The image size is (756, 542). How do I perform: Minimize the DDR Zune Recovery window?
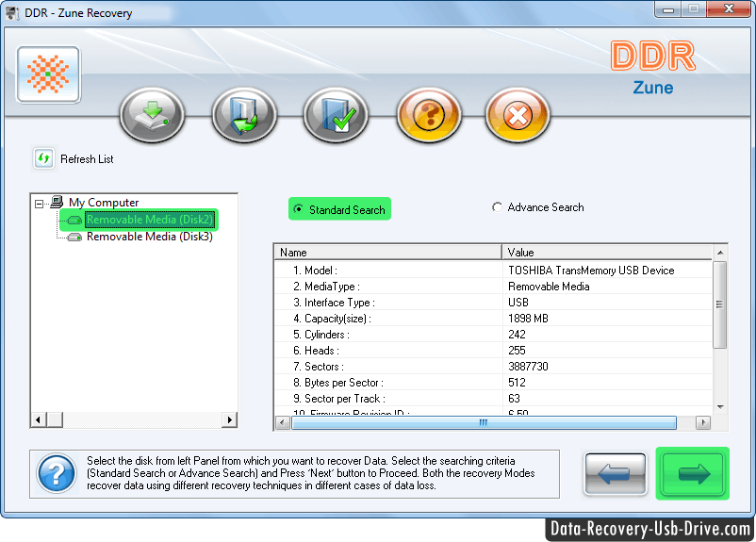pos(667,9)
